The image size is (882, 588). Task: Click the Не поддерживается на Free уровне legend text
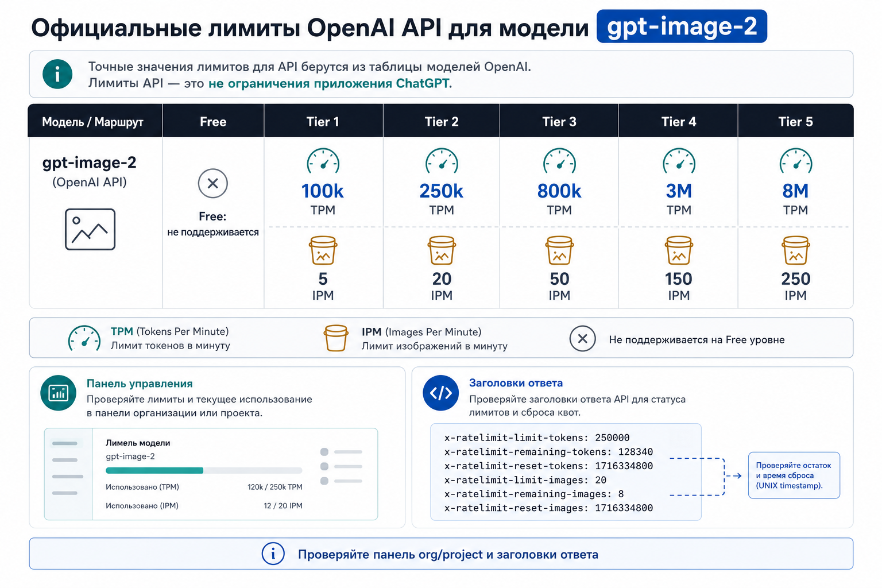697,339
